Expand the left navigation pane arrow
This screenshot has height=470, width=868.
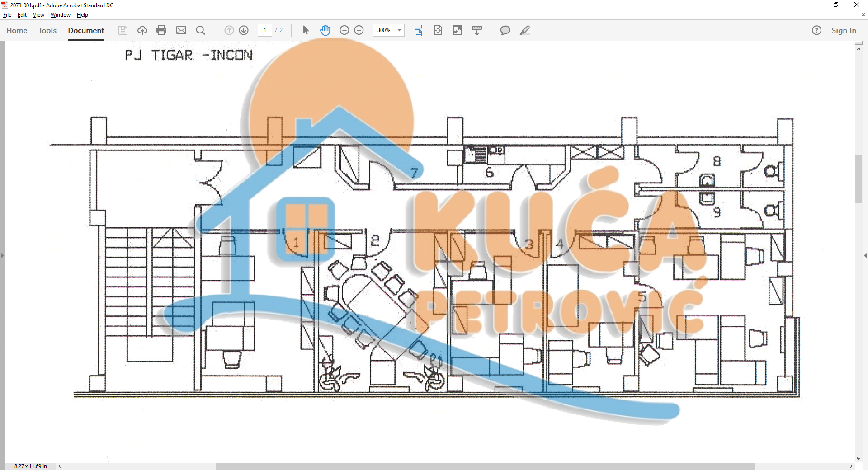[2, 255]
